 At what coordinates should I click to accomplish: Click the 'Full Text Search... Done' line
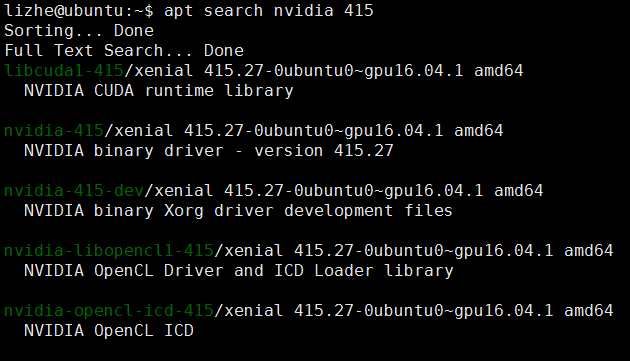124,51
